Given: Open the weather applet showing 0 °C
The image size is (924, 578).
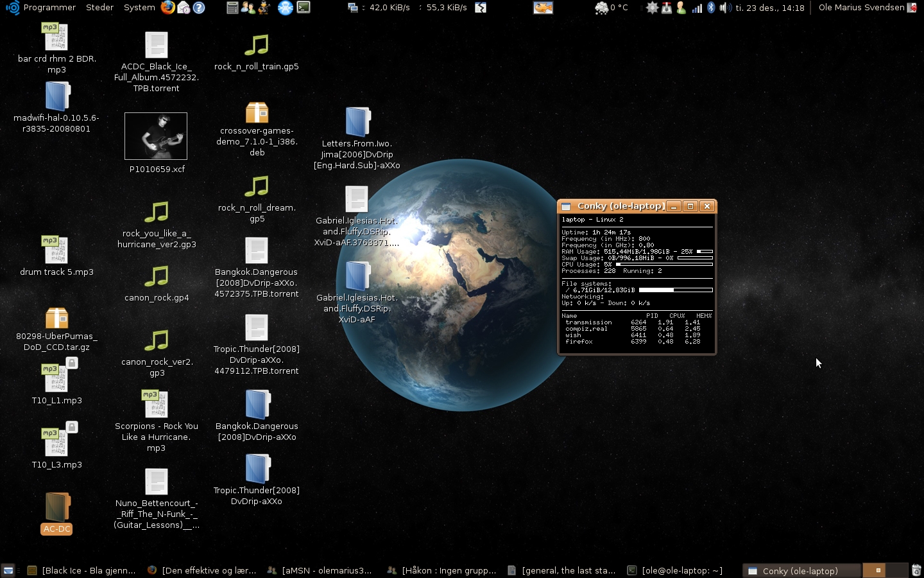Looking at the screenshot, I should tap(611, 8).
